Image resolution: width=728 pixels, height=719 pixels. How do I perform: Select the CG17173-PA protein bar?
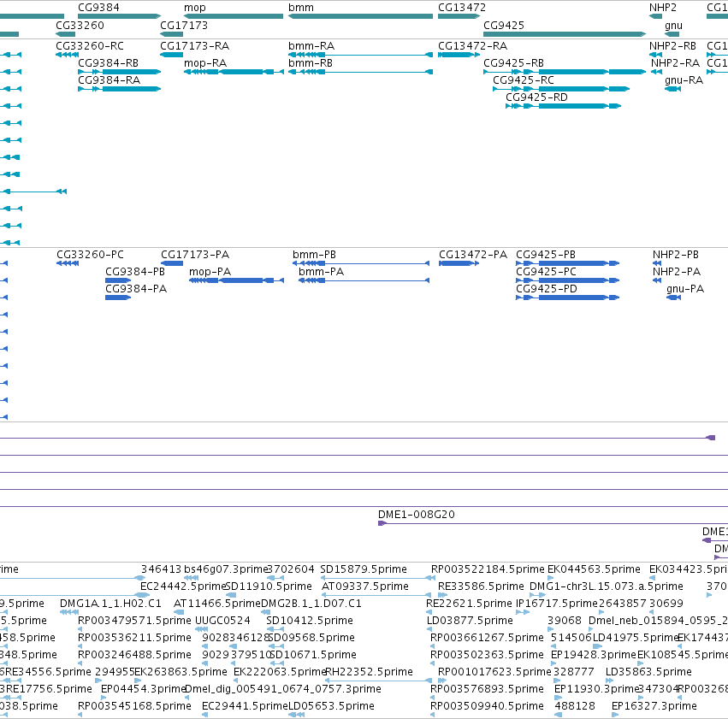[x=172, y=263]
